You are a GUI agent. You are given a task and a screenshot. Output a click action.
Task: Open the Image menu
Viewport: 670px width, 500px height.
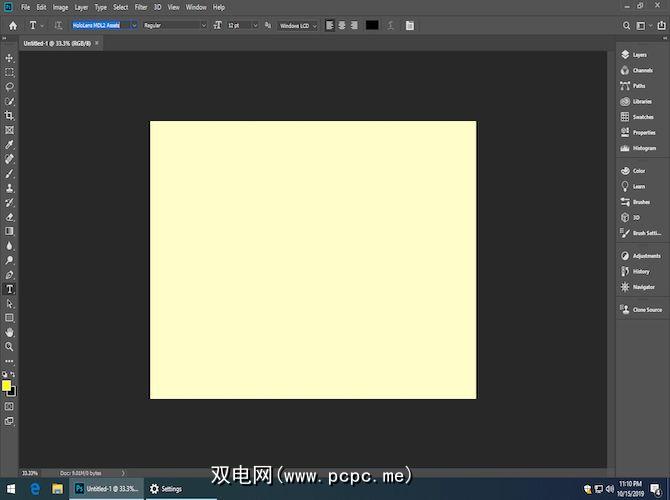click(60, 7)
